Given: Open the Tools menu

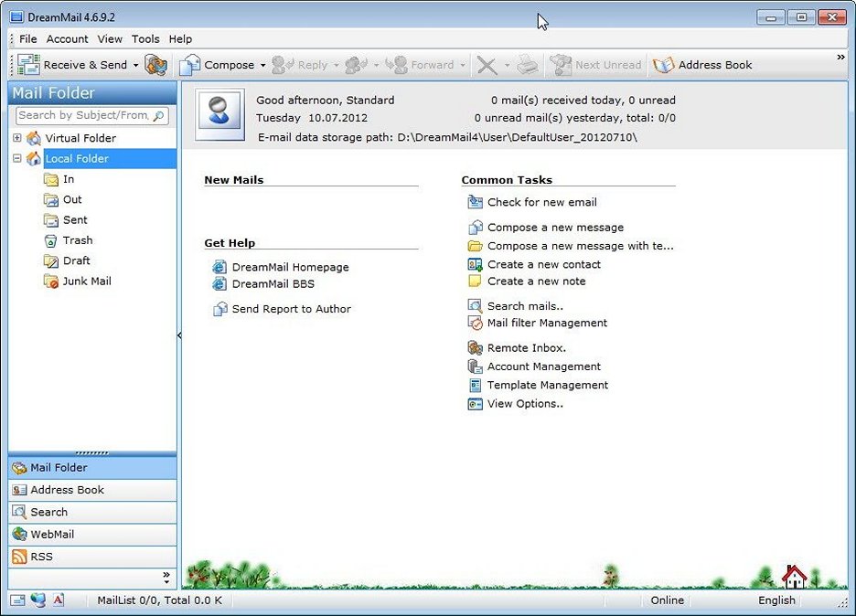Looking at the screenshot, I should coord(145,39).
